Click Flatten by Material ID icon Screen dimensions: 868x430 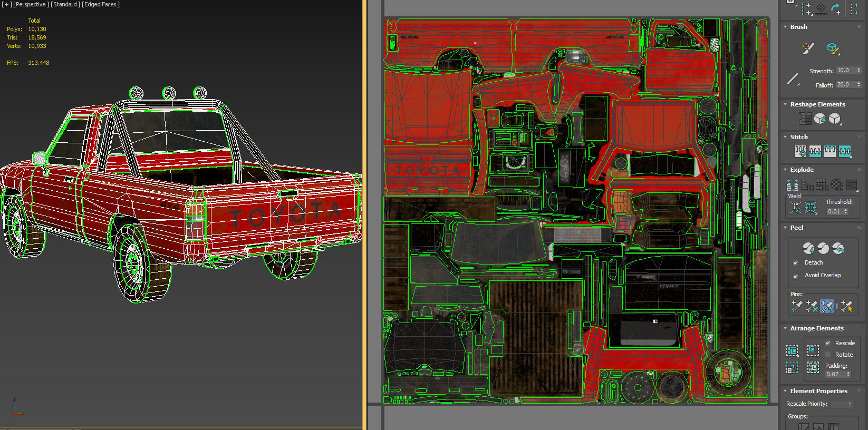pos(836,185)
